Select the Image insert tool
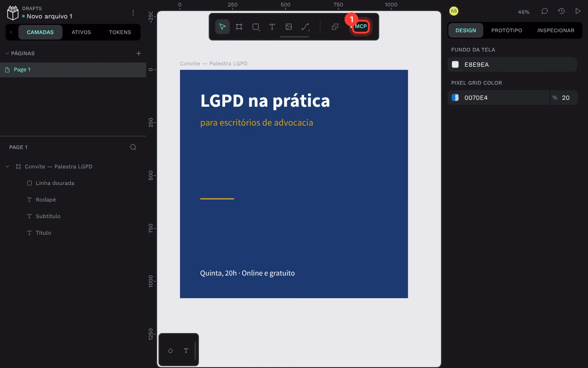The width and height of the screenshot is (588, 368). (288, 27)
